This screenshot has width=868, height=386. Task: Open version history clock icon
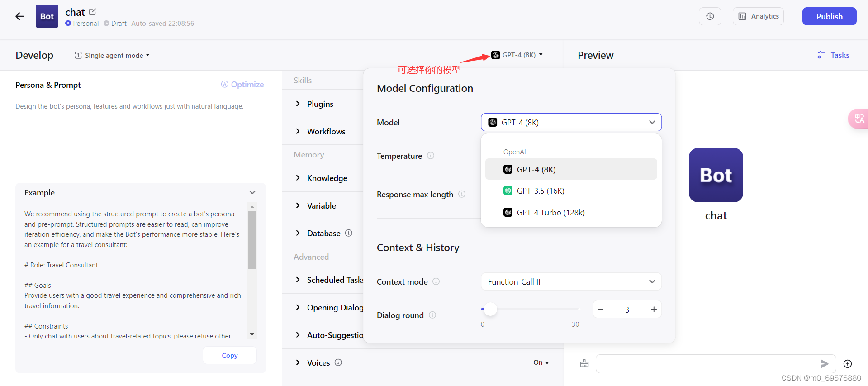pos(710,16)
